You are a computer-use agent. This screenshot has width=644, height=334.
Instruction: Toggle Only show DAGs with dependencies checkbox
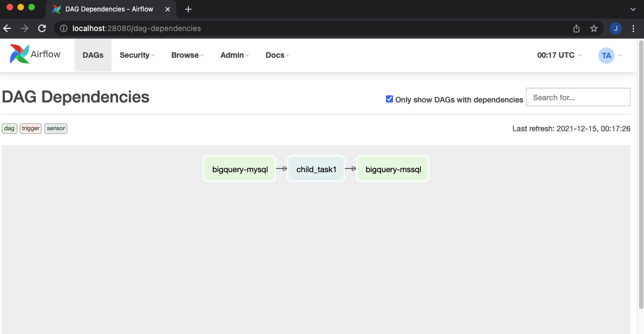pos(389,99)
